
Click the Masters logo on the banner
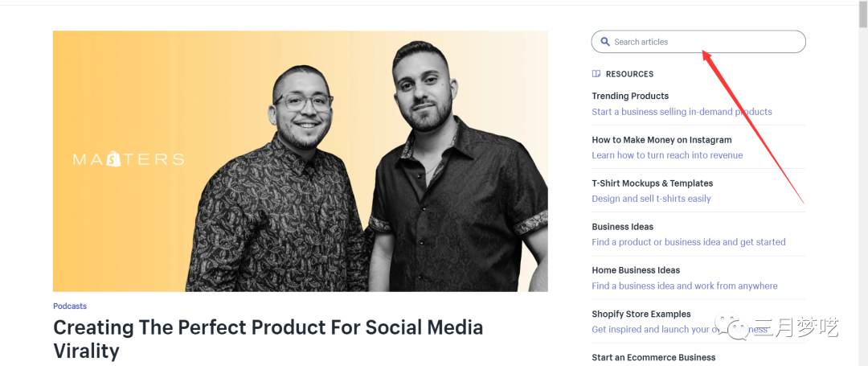129,159
